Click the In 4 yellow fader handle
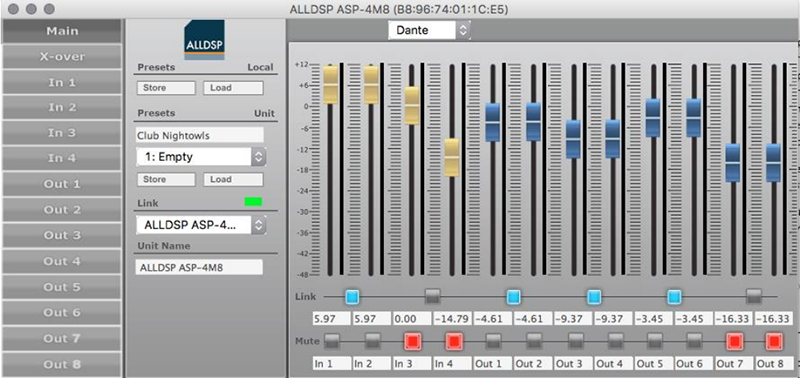 click(x=452, y=158)
